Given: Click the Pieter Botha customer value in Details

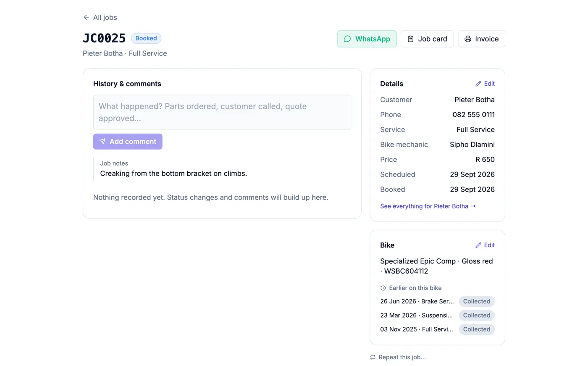Looking at the screenshot, I should pyautogui.click(x=475, y=100).
